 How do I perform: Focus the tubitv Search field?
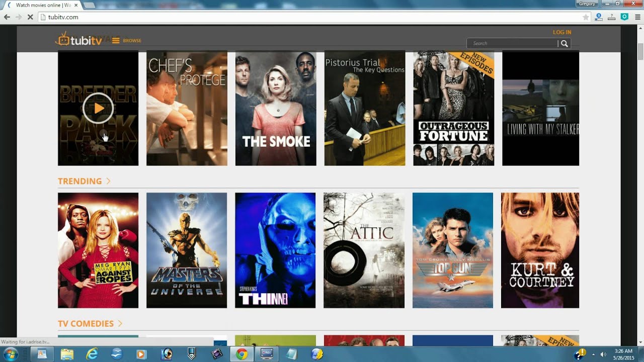click(513, 43)
